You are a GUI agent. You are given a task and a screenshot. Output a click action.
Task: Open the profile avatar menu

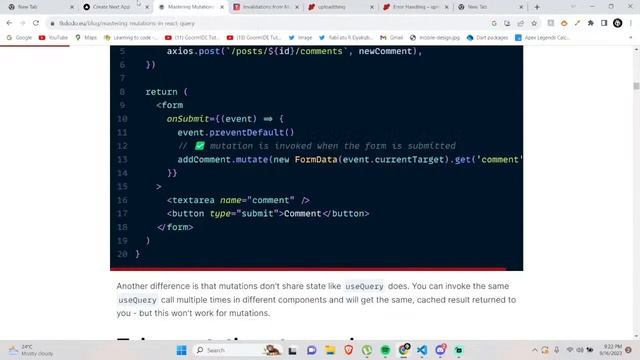pos(618,23)
